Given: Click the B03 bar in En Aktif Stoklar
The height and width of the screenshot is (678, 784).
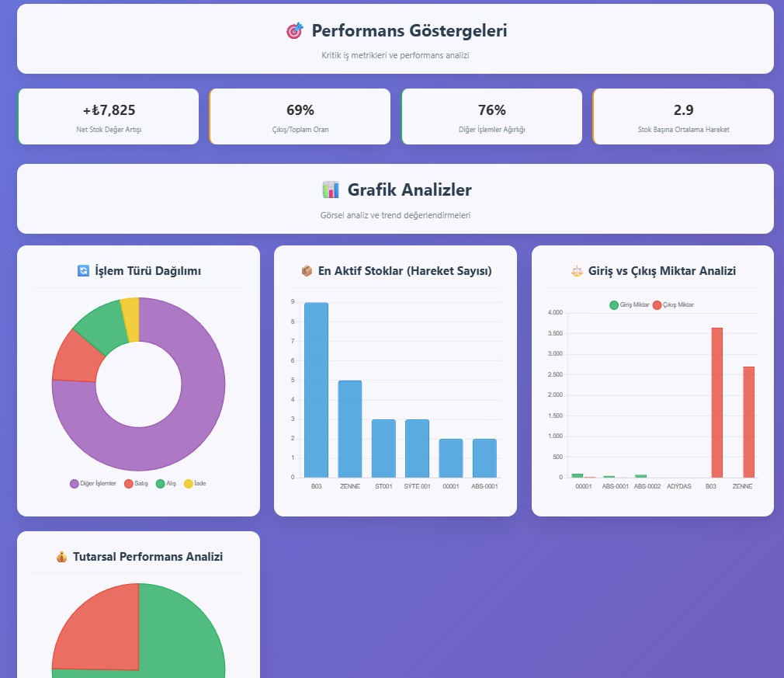Looking at the screenshot, I should (317, 391).
